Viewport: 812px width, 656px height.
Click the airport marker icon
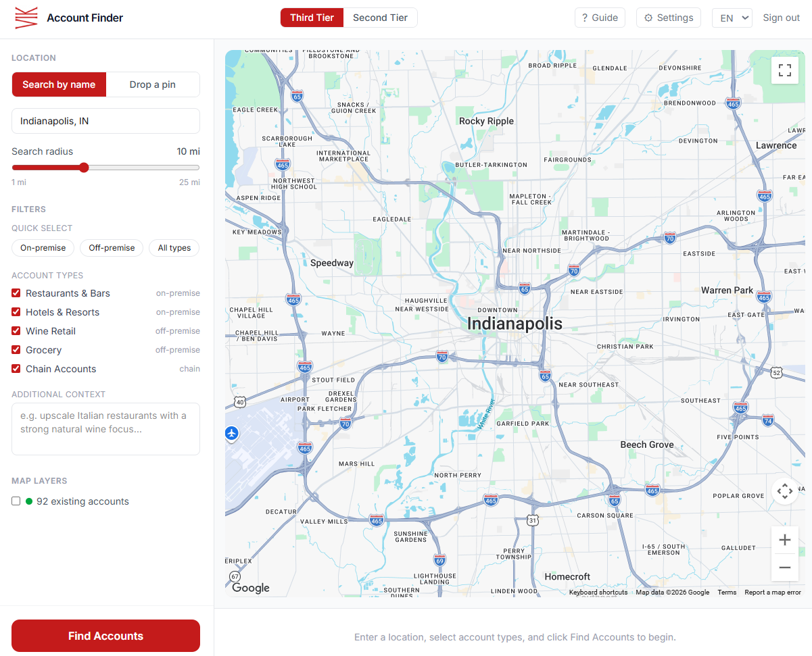[x=232, y=433]
